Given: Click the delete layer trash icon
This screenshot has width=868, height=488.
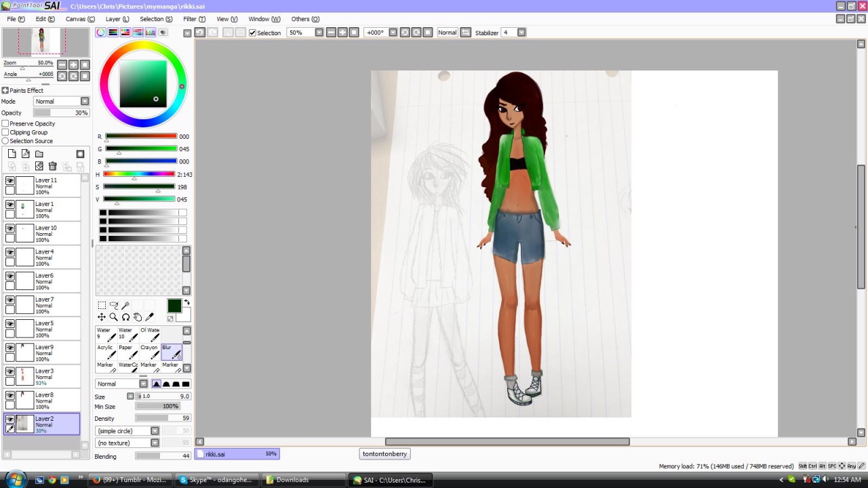Looking at the screenshot, I should click(x=52, y=166).
